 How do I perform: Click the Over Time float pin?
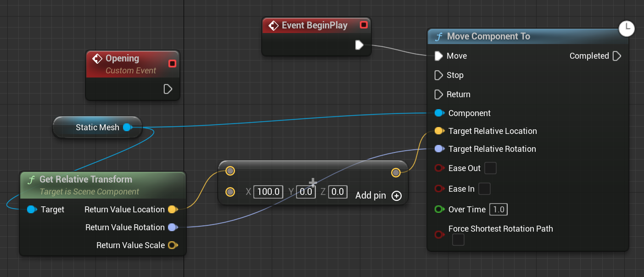pyautogui.click(x=439, y=210)
